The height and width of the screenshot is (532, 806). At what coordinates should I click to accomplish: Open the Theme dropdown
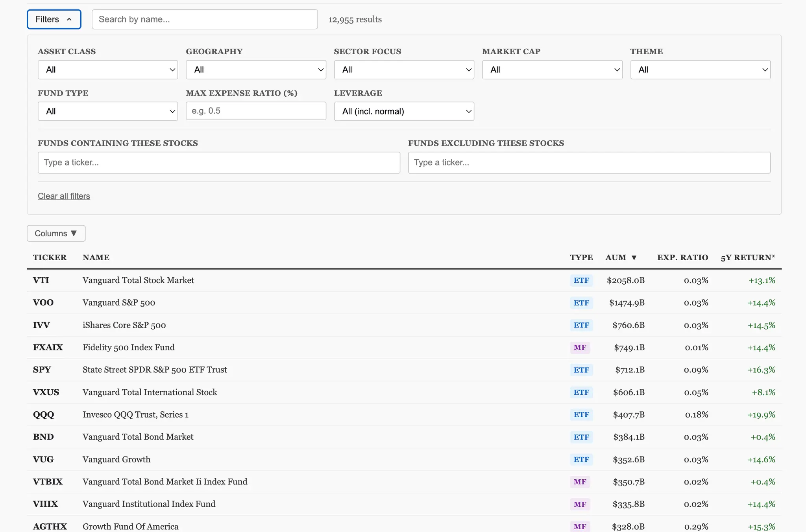pyautogui.click(x=701, y=70)
